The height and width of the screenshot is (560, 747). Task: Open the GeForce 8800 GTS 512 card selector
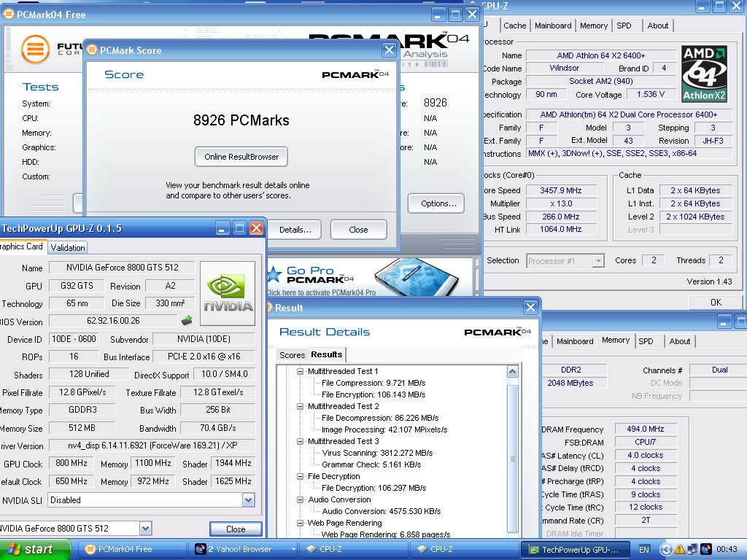click(x=146, y=528)
